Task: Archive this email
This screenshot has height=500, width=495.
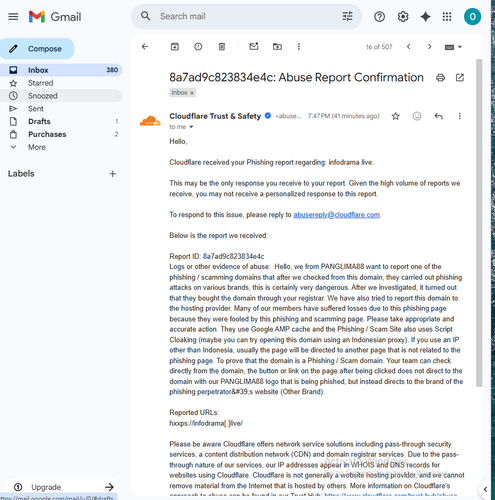Action: [x=175, y=47]
